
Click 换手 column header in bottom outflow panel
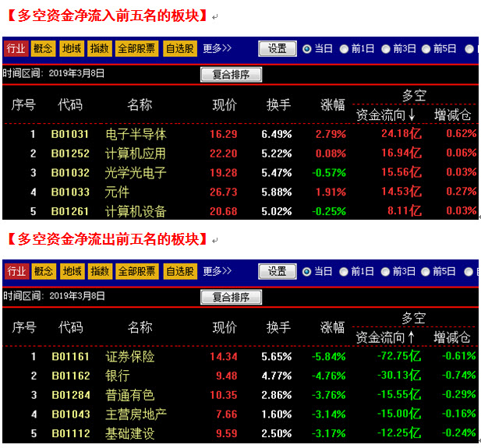[278, 328]
